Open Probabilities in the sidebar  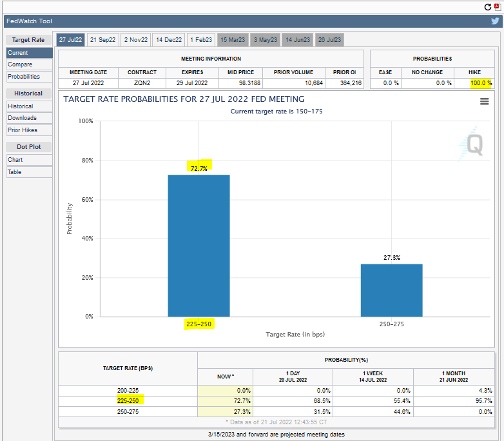click(x=29, y=77)
